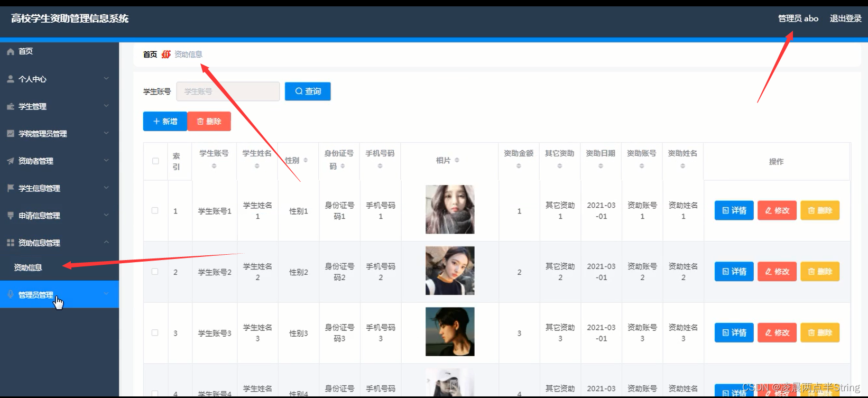Screen dimensions: 868x398
Task: Click yellow 删除 for row 学生账号3
Action: [x=820, y=333]
